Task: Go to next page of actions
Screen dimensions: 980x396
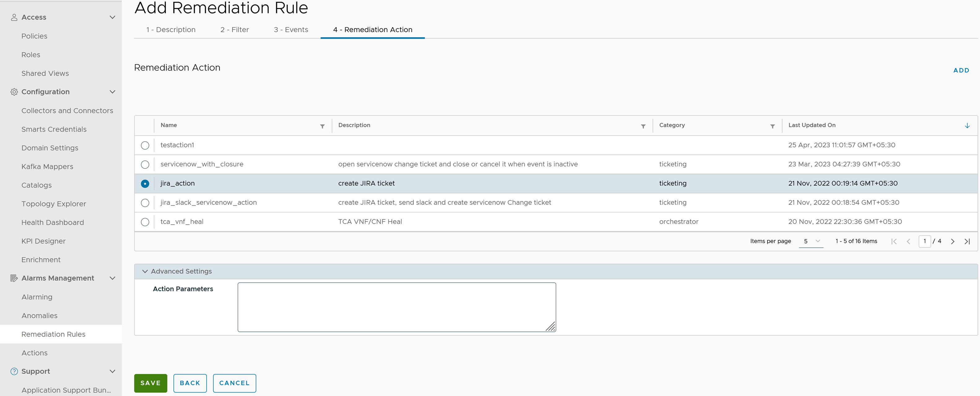Action: coord(953,241)
